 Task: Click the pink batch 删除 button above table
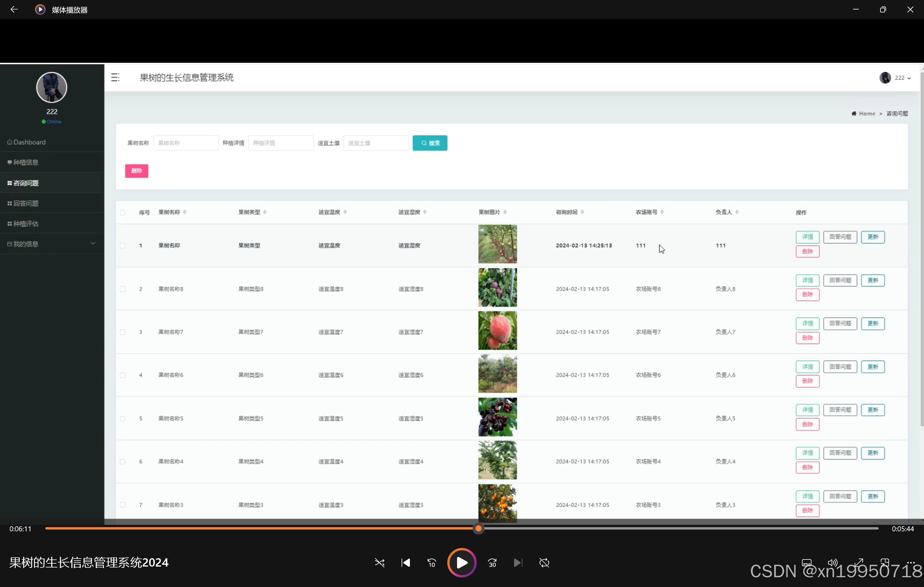tap(137, 171)
